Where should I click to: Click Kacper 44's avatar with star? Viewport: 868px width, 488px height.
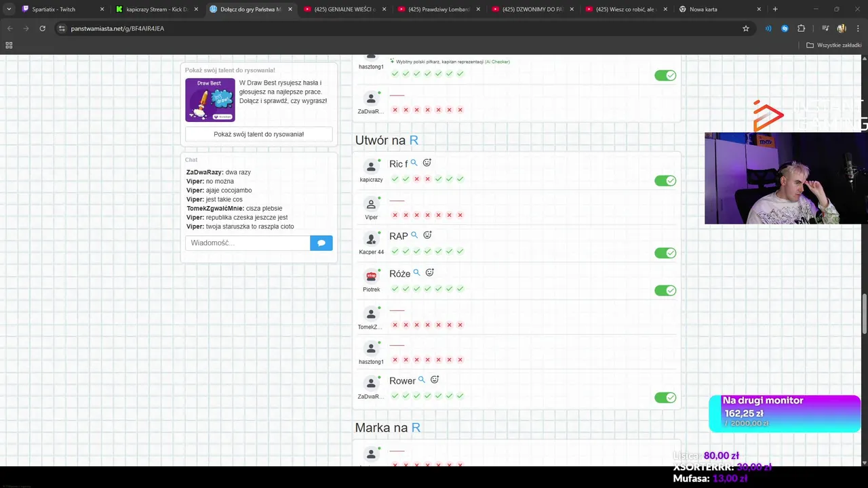click(x=371, y=239)
